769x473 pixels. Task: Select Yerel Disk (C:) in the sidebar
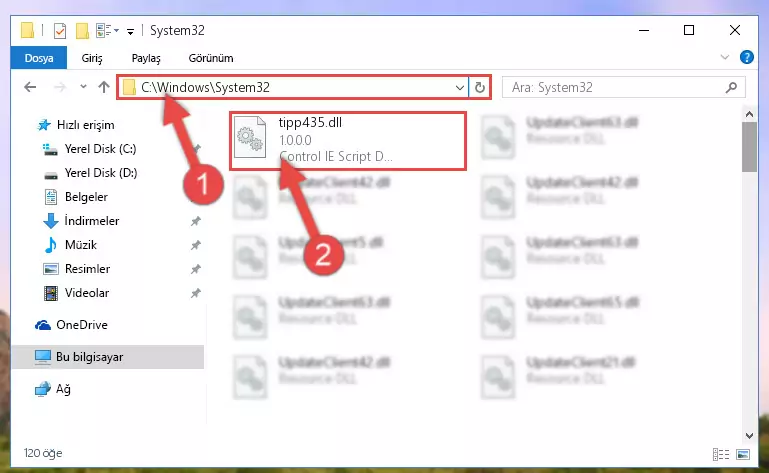click(x=100, y=149)
